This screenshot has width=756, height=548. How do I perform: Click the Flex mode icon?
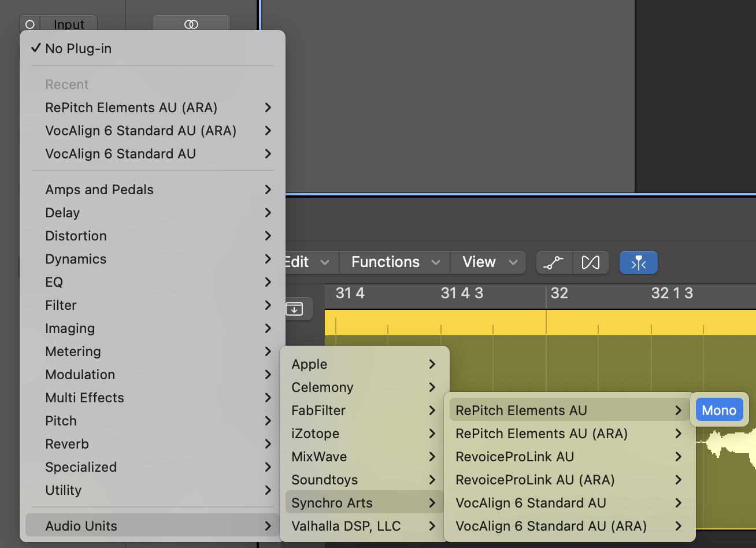(x=591, y=262)
